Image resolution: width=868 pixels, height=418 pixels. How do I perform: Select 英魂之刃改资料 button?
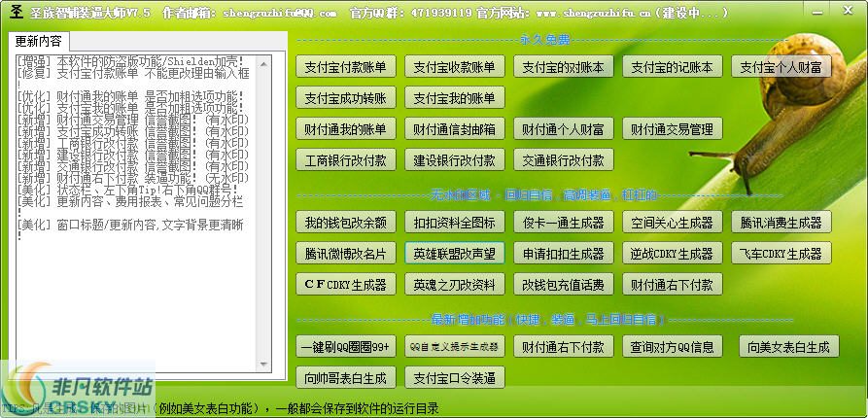pos(455,284)
